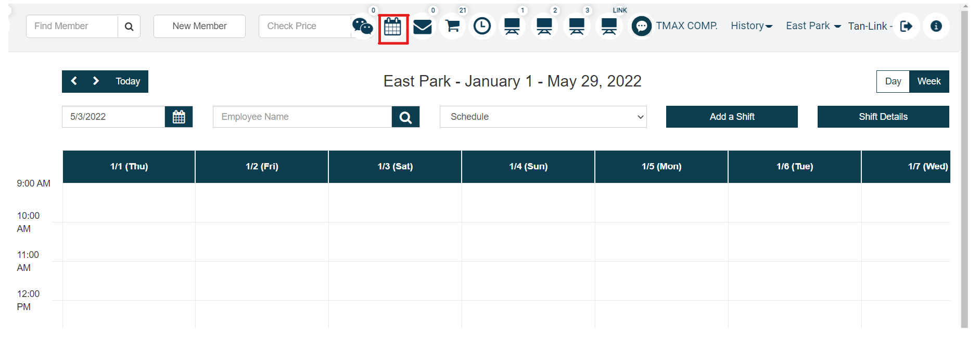Image resolution: width=980 pixels, height=346 pixels.
Task: Select the 1/7 (Wed) column header
Action: tap(906, 167)
